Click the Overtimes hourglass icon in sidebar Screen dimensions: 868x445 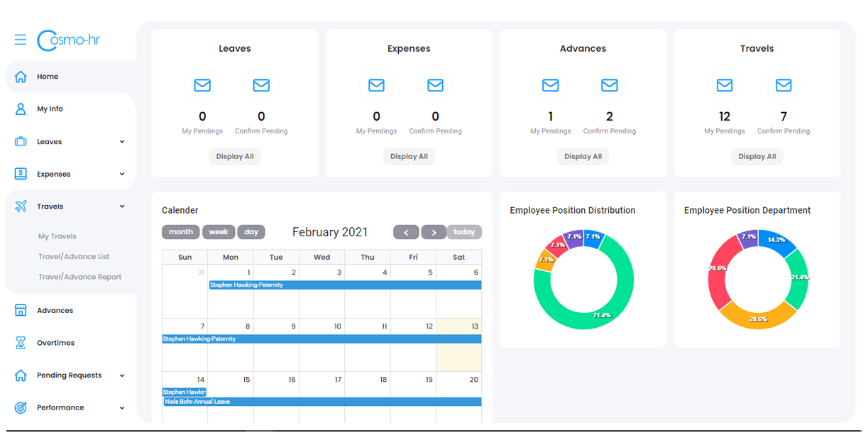21,343
